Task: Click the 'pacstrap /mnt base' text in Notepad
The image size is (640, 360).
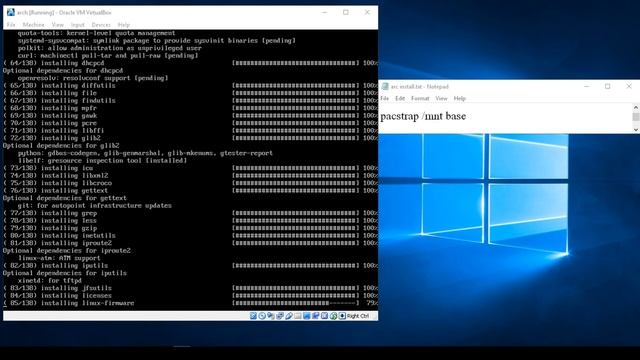Action: 423,116
